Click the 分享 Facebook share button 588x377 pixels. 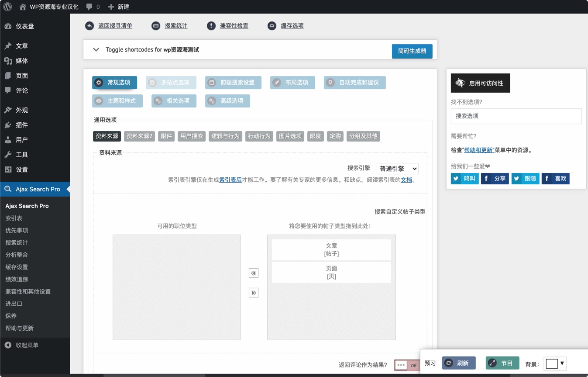(495, 179)
